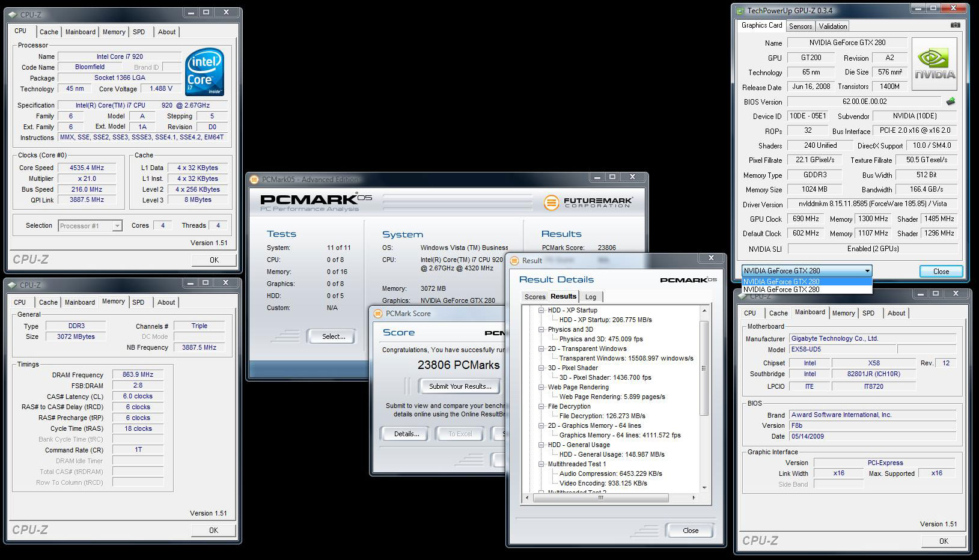
Task: Click the QPI Link 3887.5 MHz value
Action: click(87, 200)
